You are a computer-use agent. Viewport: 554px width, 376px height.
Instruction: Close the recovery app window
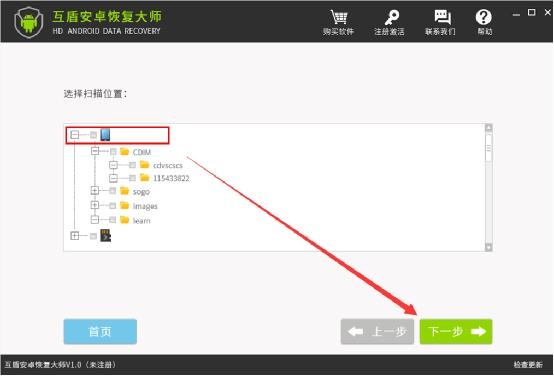coord(548,12)
